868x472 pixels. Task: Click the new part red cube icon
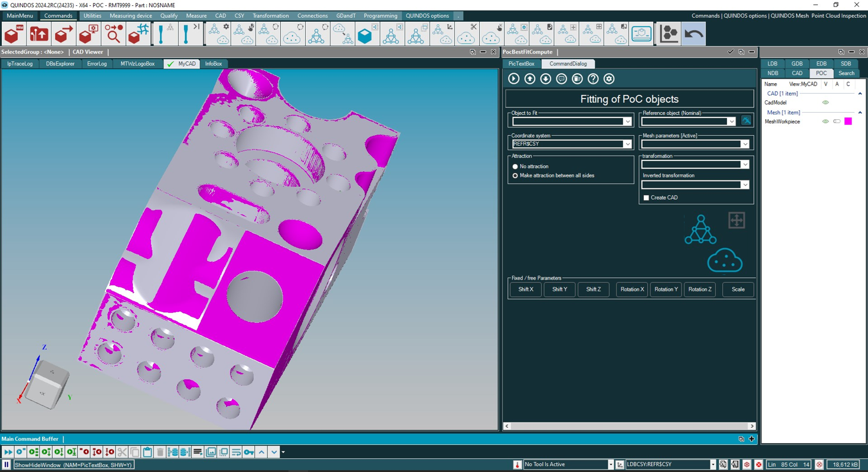click(x=14, y=34)
